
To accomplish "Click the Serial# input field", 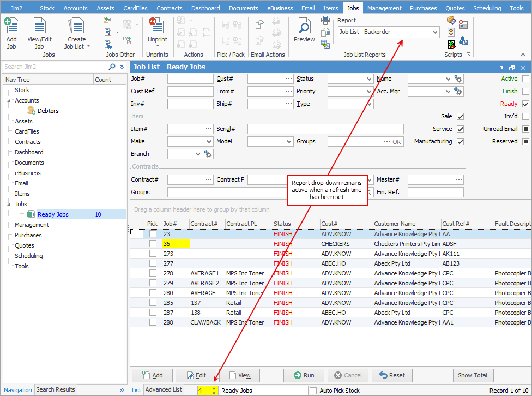I will 325,129.
